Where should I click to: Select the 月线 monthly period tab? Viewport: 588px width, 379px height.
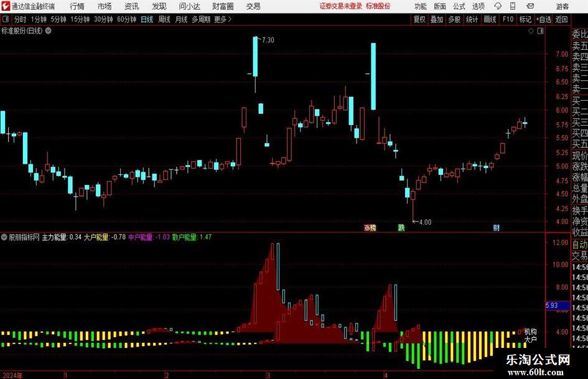[x=181, y=19]
